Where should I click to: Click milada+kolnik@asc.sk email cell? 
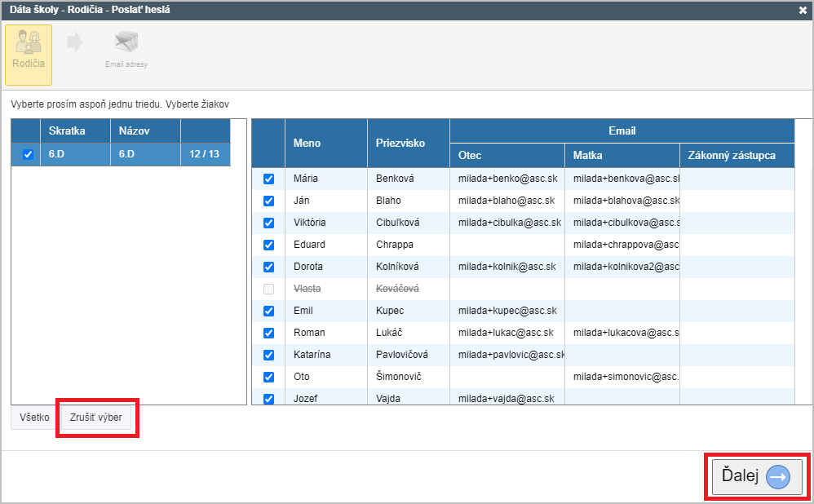[x=507, y=267]
